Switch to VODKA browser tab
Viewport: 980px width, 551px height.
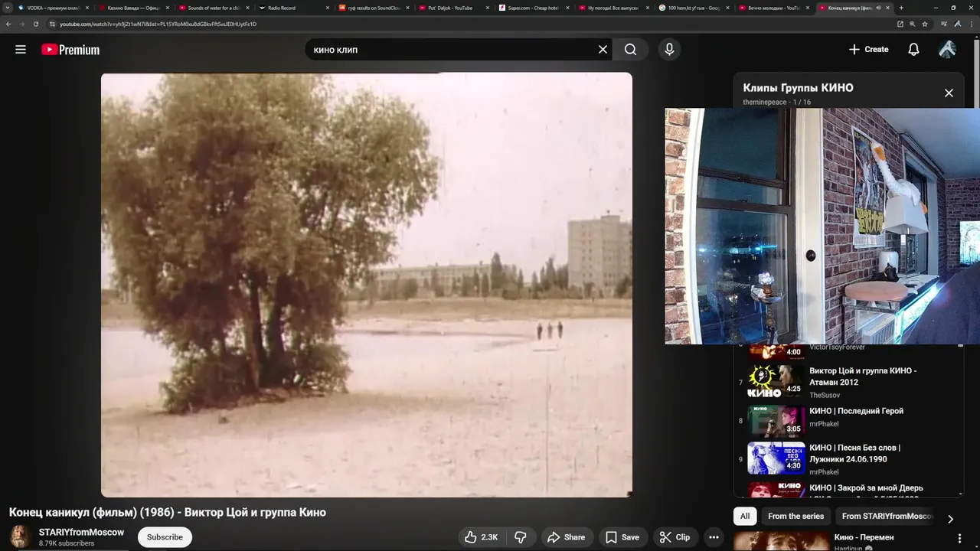pyautogui.click(x=52, y=8)
